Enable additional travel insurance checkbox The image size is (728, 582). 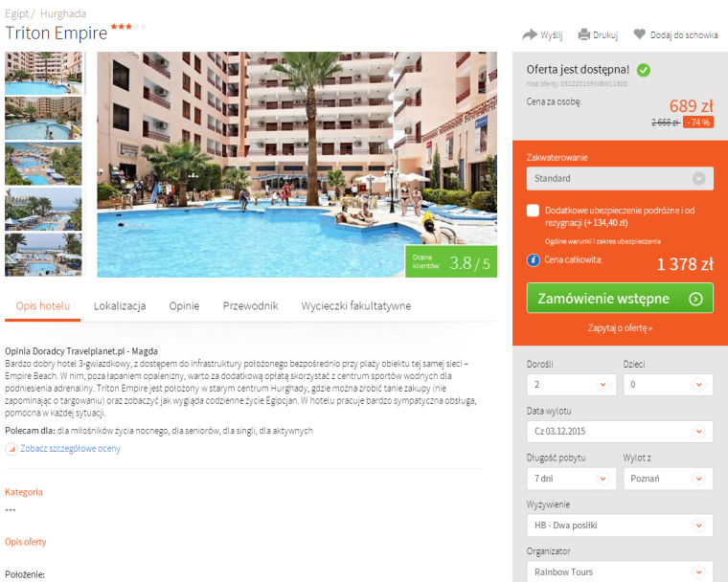[x=533, y=211]
